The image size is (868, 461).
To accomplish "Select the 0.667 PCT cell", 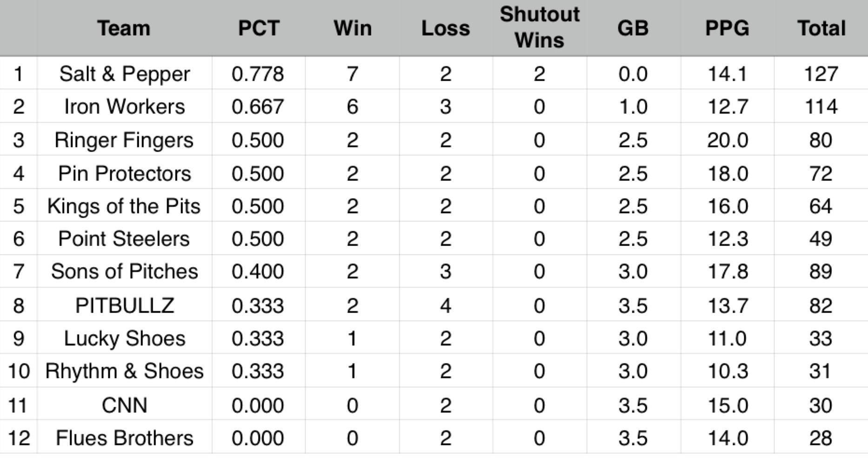I will [x=258, y=106].
